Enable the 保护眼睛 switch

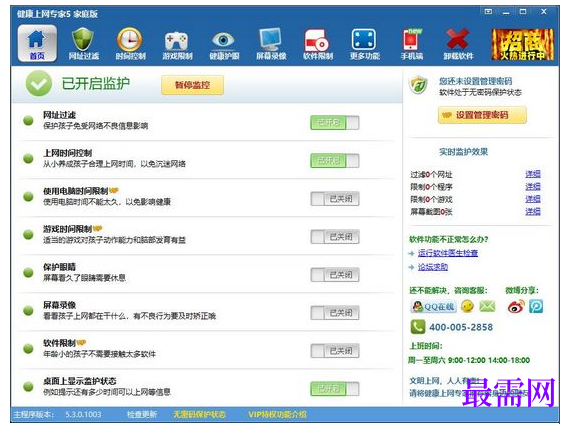[335, 275]
